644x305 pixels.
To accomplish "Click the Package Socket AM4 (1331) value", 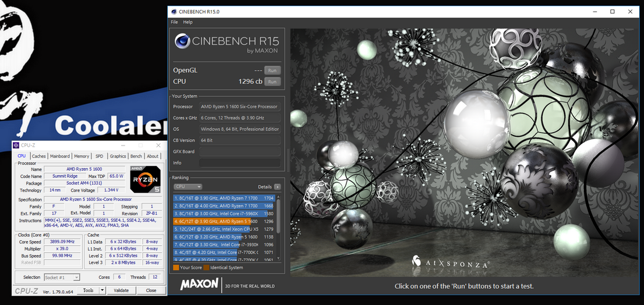I will click(x=84, y=183).
